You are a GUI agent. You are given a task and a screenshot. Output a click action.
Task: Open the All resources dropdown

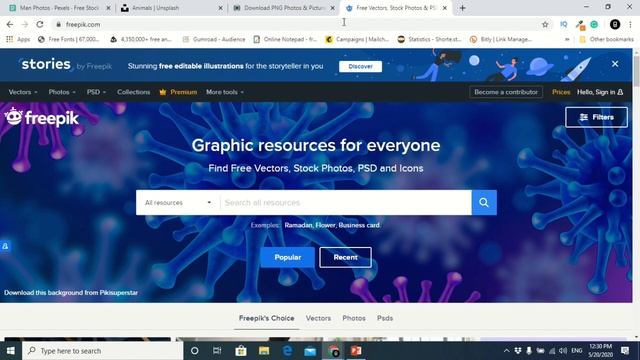[178, 202]
